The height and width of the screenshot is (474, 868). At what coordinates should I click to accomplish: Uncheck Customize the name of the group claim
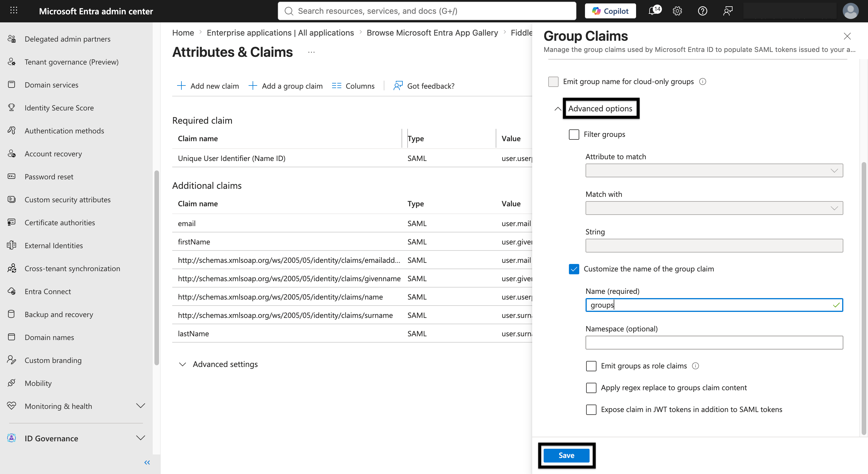574,269
